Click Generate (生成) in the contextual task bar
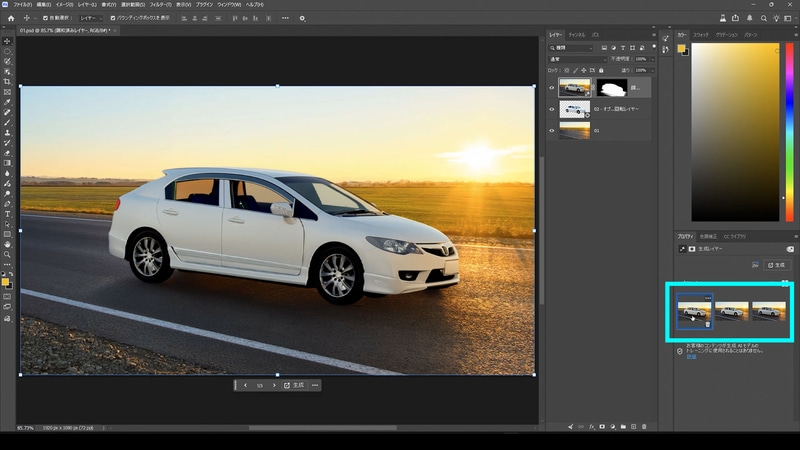The image size is (800, 450). coord(294,385)
